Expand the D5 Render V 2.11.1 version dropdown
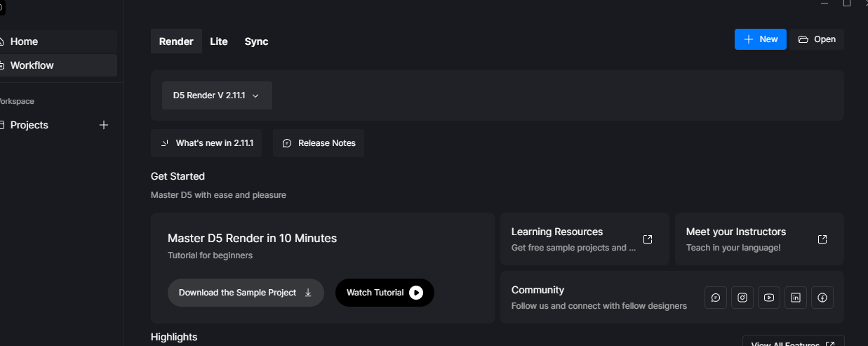 [217, 95]
